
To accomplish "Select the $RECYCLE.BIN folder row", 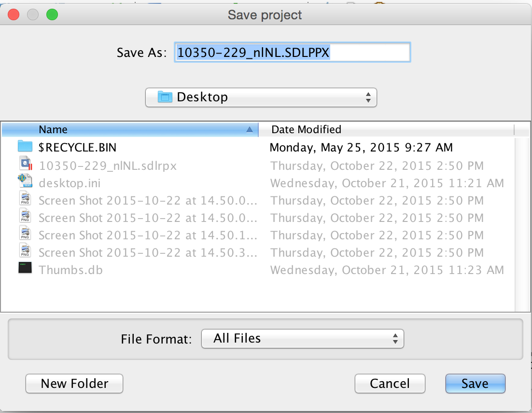I will [145, 147].
